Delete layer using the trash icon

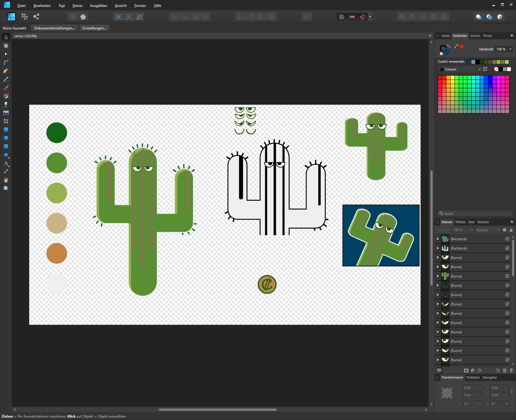(x=511, y=370)
